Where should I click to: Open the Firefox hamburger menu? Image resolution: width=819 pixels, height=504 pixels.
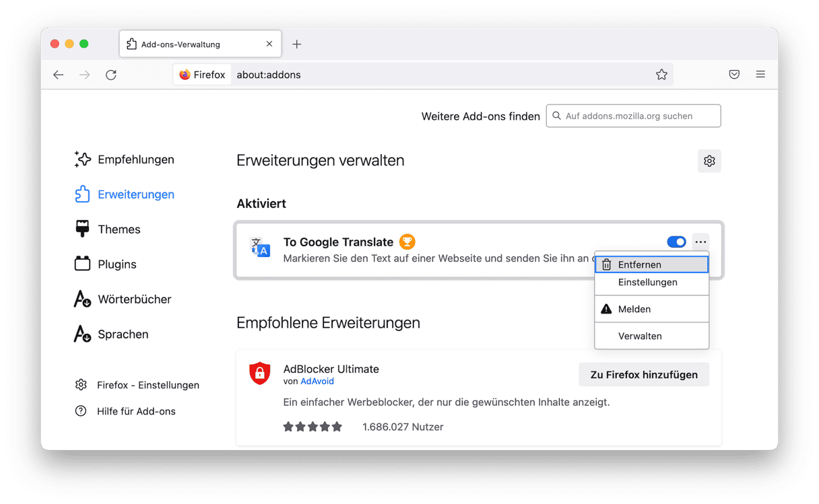coord(760,75)
